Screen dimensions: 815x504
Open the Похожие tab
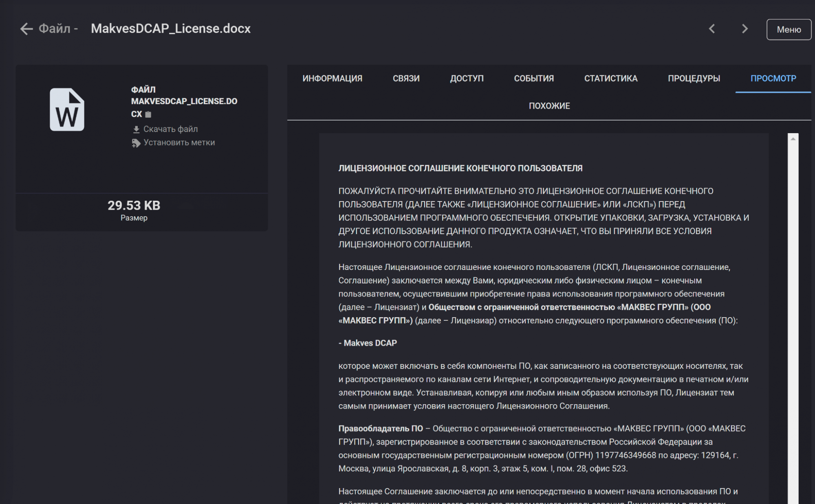tap(549, 106)
